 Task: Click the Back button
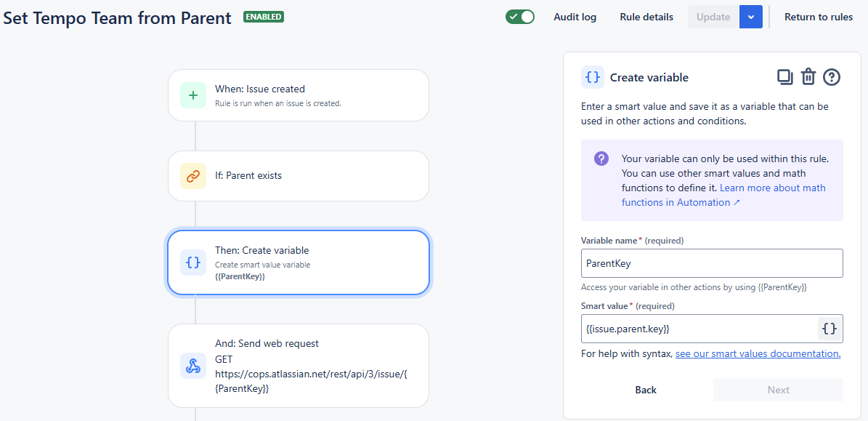tap(646, 390)
